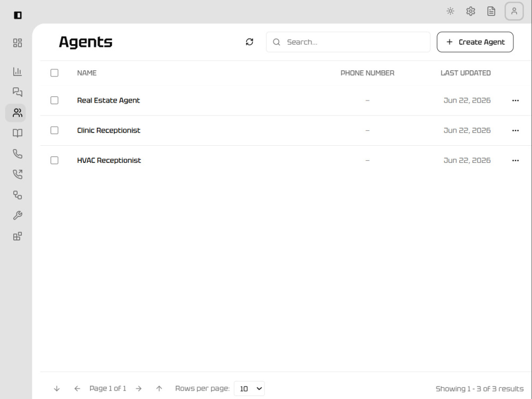This screenshot has width=532, height=399.
Task: Open more options for HVAC Receptionist
Action: tap(516, 161)
